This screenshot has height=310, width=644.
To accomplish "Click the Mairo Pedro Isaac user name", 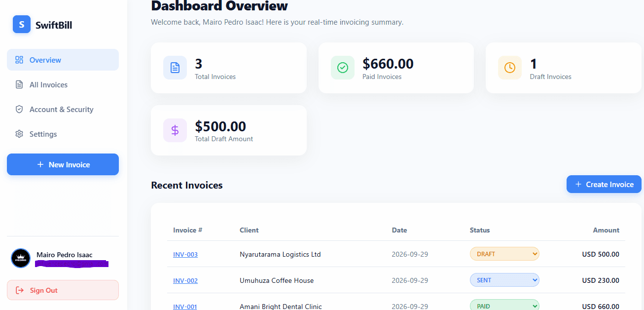I will tap(65, 255).
